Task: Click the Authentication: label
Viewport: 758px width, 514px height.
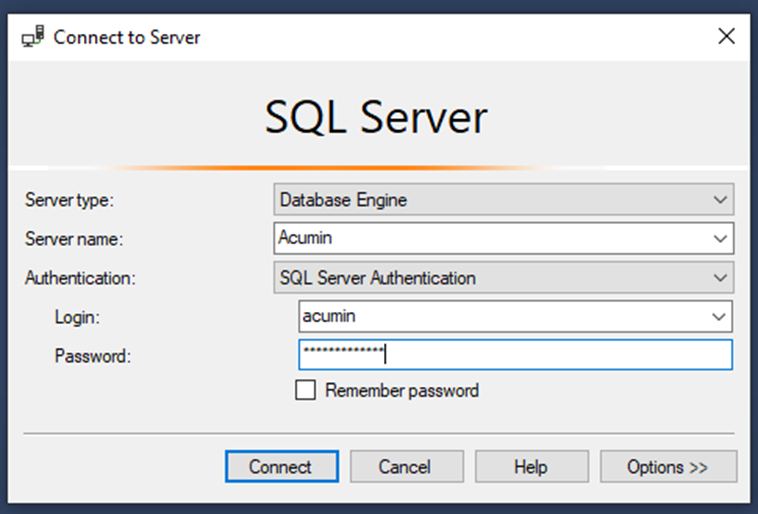Action: pos(80,278)
